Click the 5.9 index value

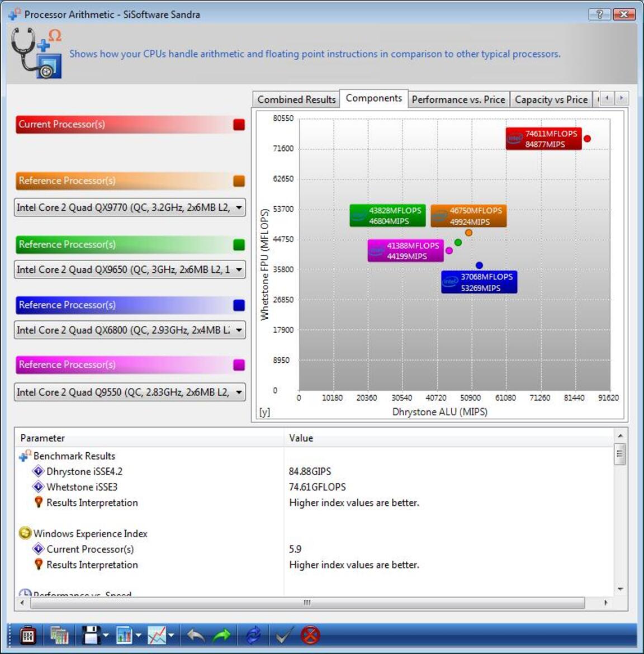pos(295,549)
